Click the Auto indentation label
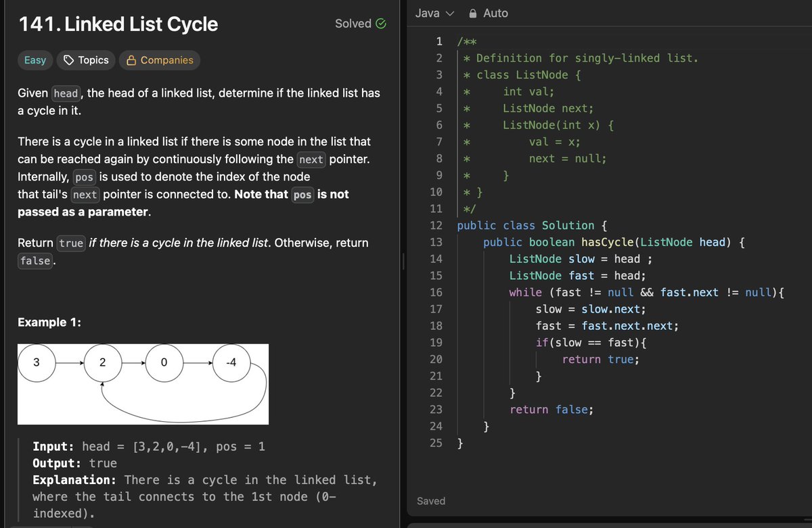 pyautogui.click(x=495, y=14)
